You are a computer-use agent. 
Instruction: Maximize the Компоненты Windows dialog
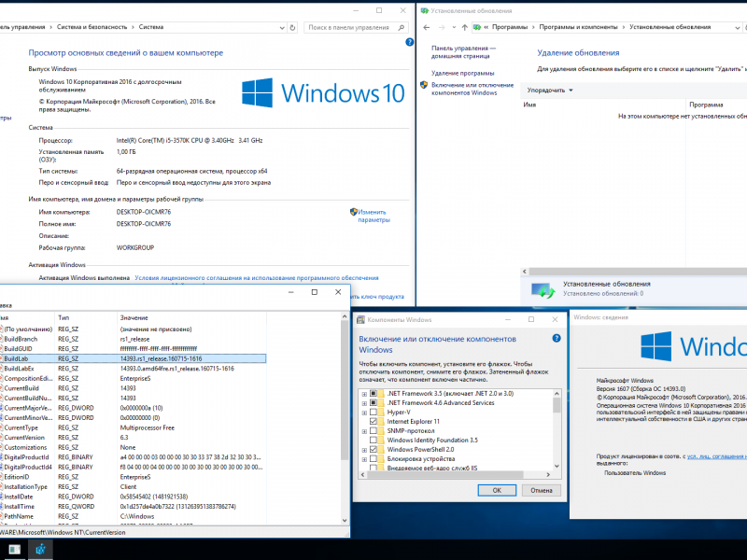coord(531,319)
